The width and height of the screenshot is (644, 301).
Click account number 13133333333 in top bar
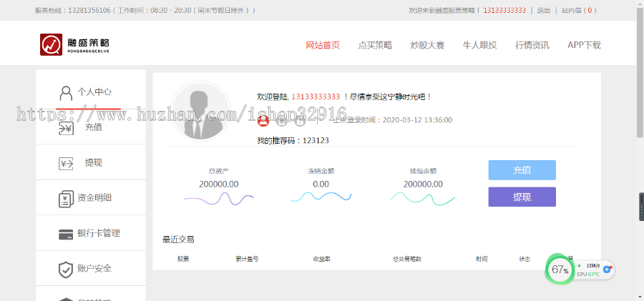[504, 10]
